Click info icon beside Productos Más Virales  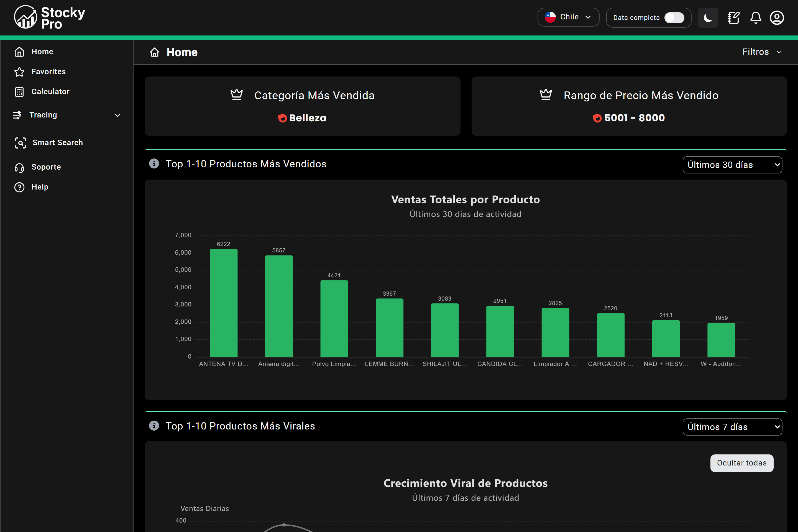tap(154, 426)
